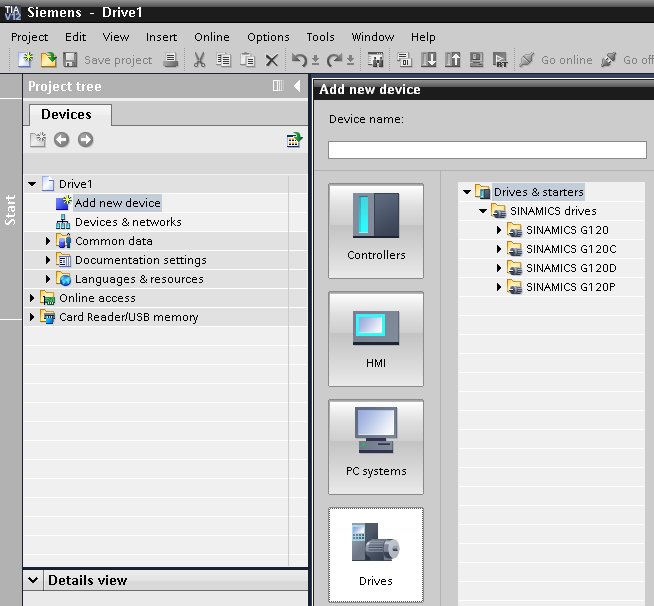
Task: Select Common data in project tree
Action: [x=113, y=241]
